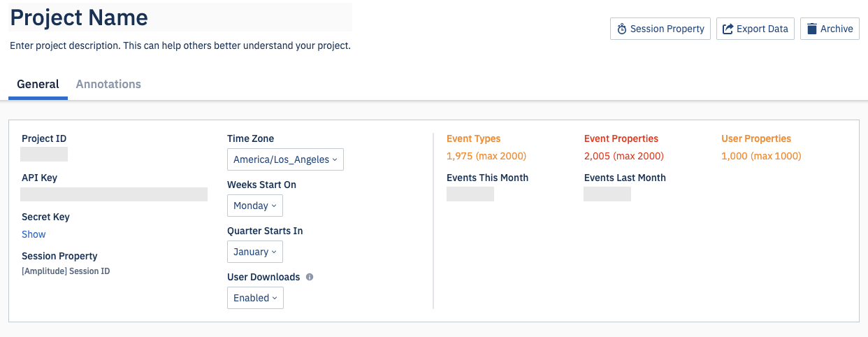The width and height of the screenshot is (868, 337).
Task: Click the Export Data share icon
Action: [728, 29]
